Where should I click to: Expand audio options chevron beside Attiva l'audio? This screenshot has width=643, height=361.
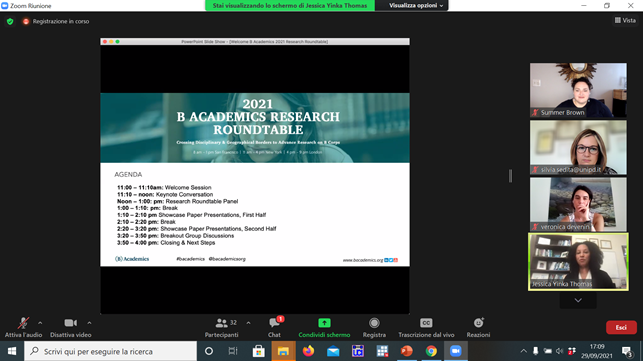(x=40, y=323)
